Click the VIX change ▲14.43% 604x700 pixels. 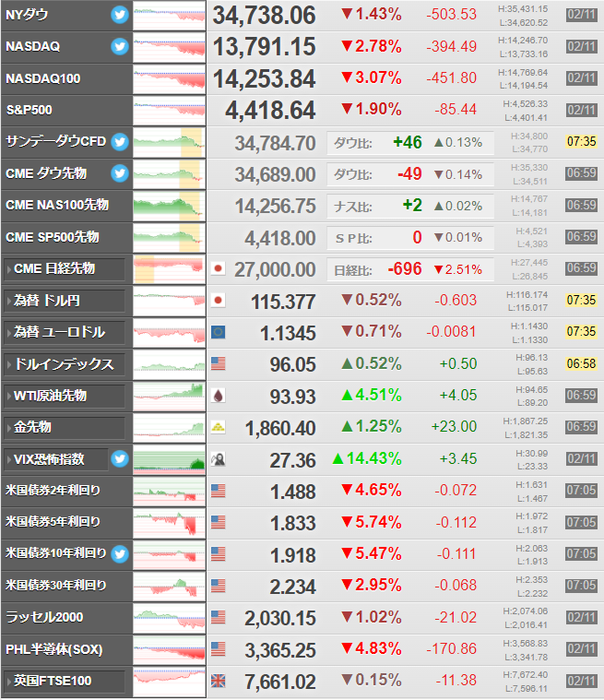click(x=367, y=458)
